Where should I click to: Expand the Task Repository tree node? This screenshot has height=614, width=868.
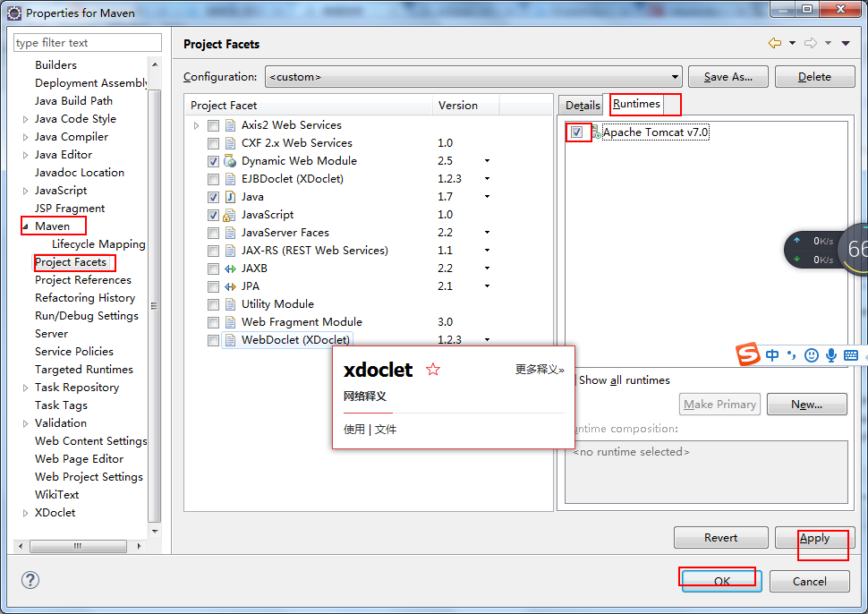click(x=25, y=388)
